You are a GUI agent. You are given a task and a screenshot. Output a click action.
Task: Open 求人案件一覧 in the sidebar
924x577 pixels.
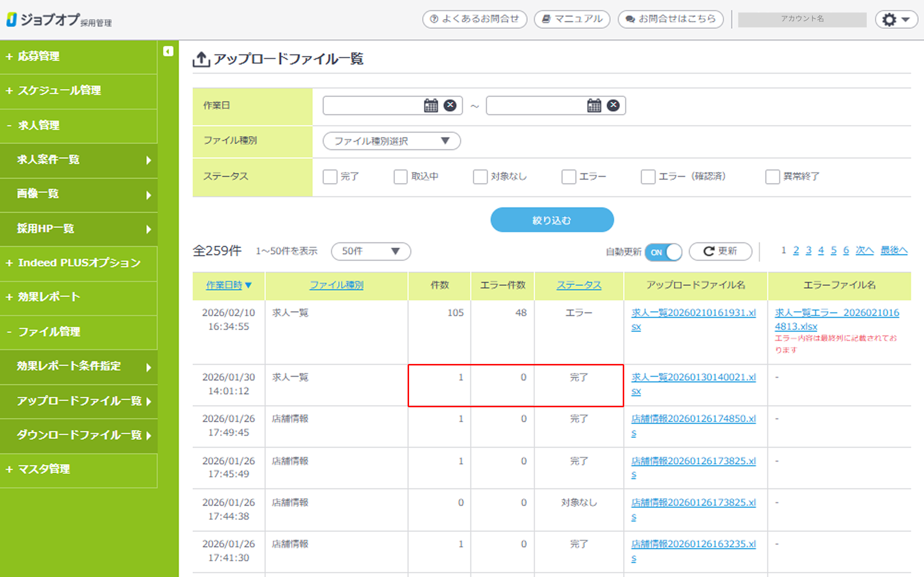48,159
